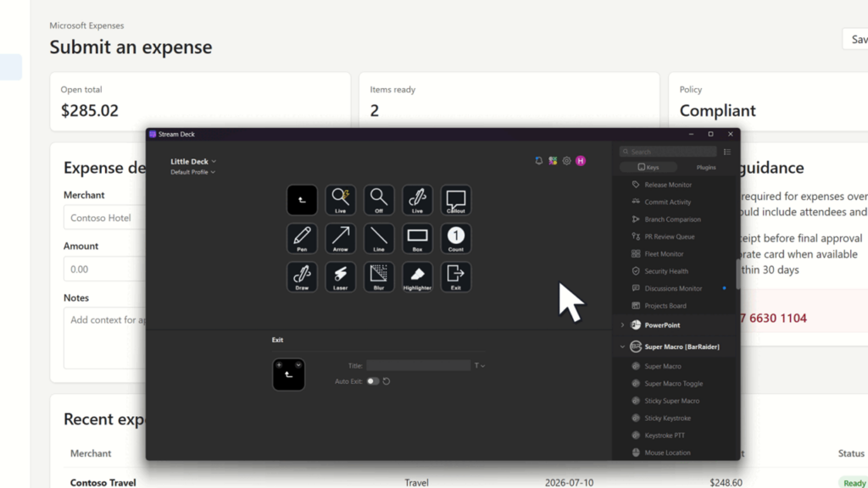Select the Blur key
The height and width of the screenshot is (488, 868).
pos(379,277)
